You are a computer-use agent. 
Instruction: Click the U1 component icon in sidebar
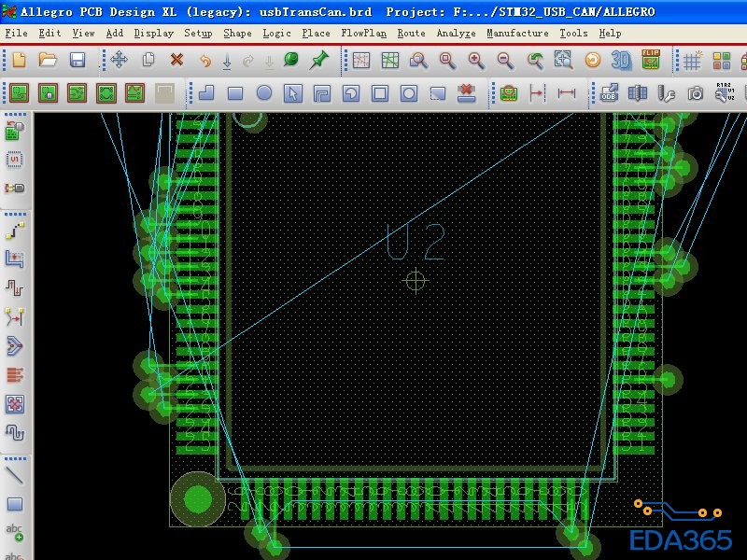(14, 159)
